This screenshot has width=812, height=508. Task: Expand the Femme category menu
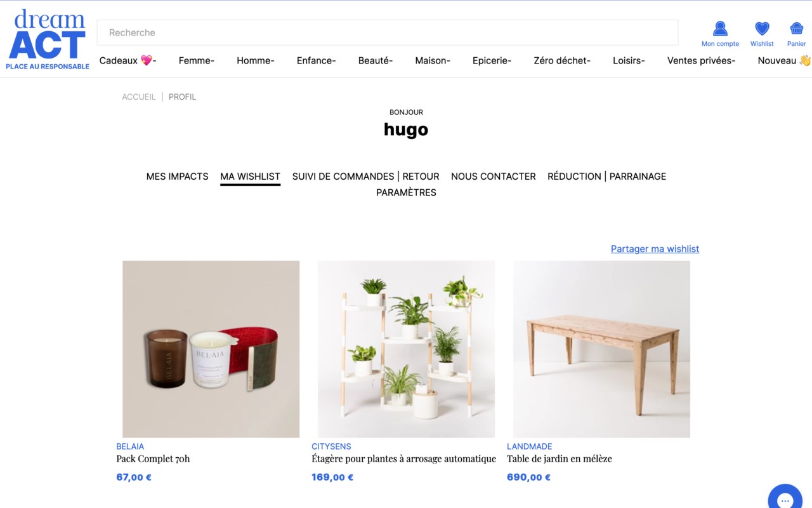[x=197, y=61]
